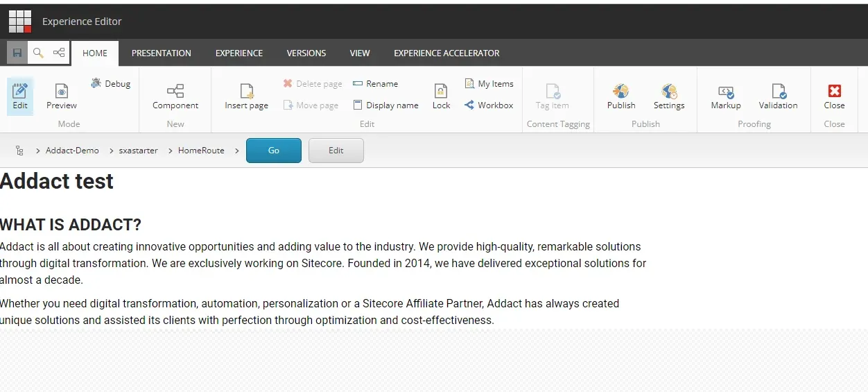Run Validation on the page
Viewport: 868px width, 392px height.
(778, 96)
